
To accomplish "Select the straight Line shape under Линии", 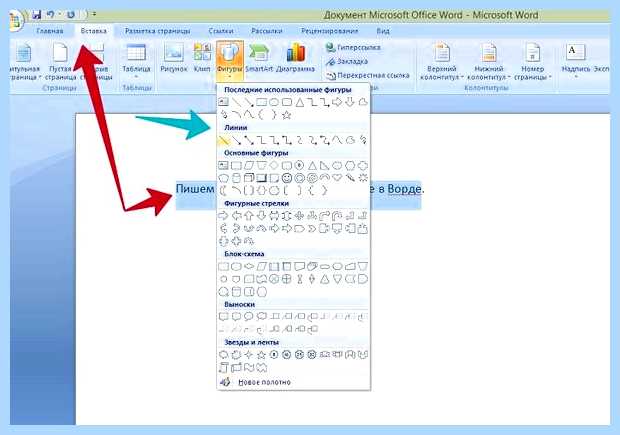I will (x=223, y=140).
